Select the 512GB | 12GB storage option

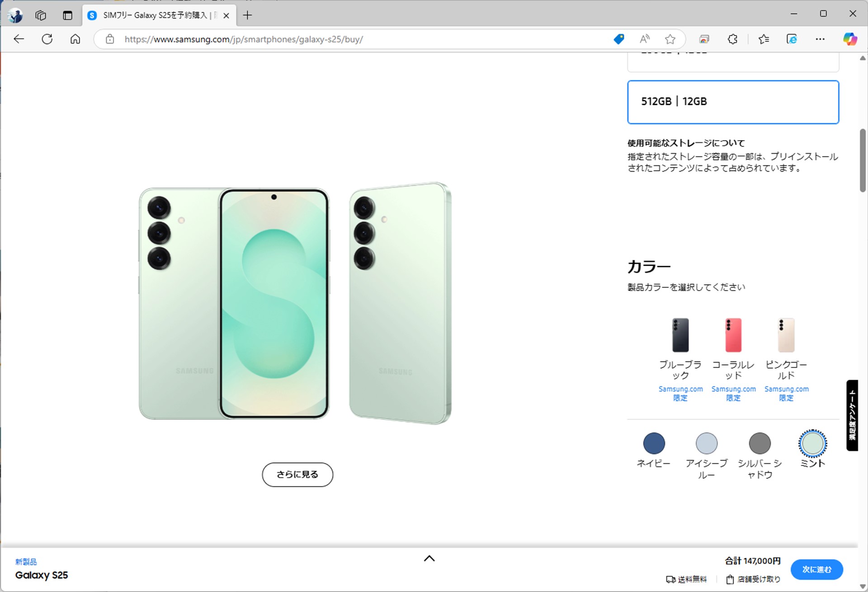(733, 102)
